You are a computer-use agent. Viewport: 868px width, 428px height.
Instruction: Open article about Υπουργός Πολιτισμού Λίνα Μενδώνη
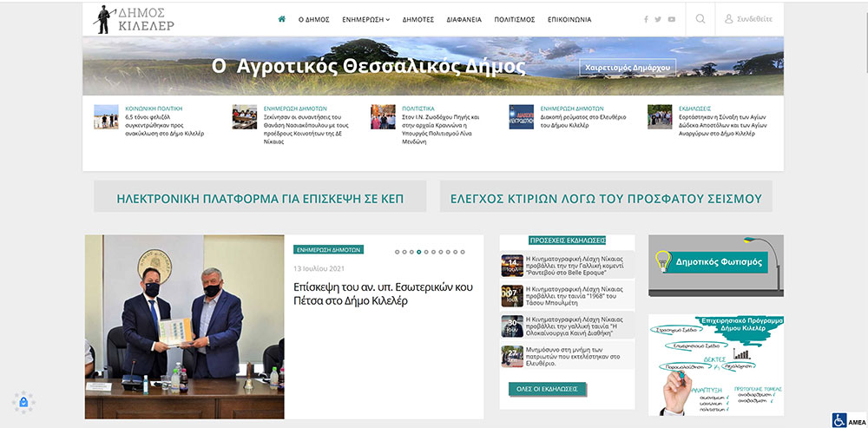point(441,129)
